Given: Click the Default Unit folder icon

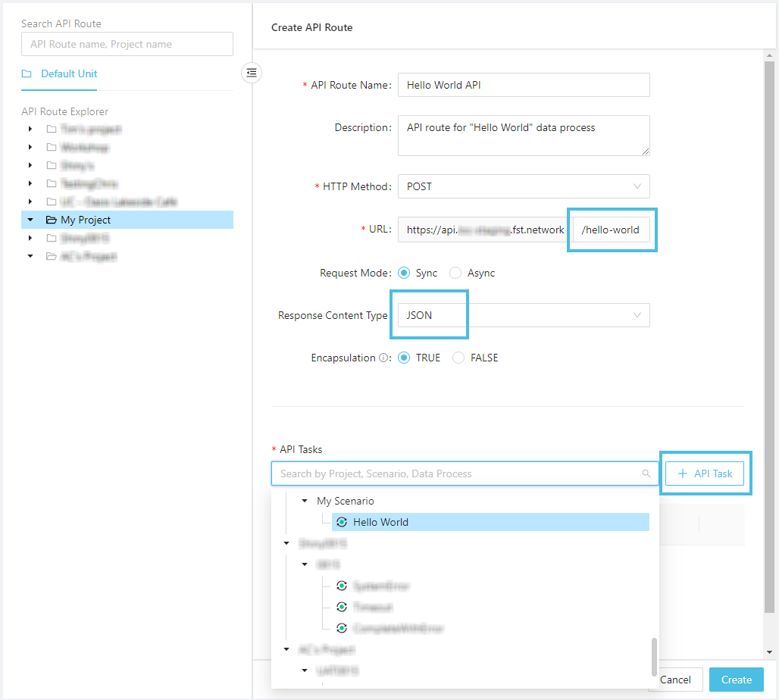Looking at the screenshot, I should (27, 74).
